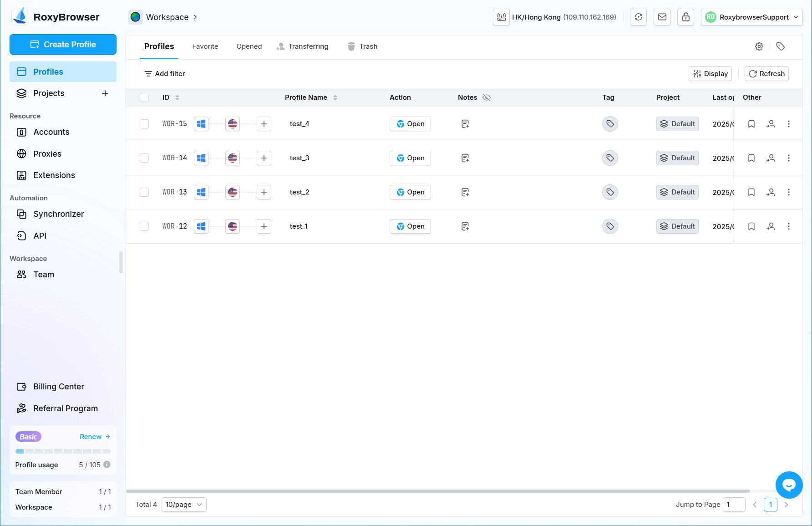Toggle Notes column visibility eye icon
The image size is (812, 526).
point(487,97)
